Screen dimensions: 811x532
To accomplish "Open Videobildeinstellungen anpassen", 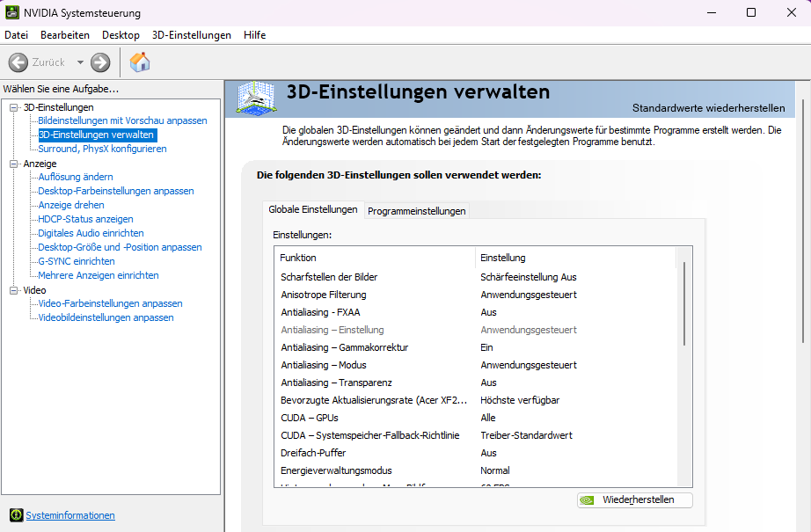I will point(106,317).
